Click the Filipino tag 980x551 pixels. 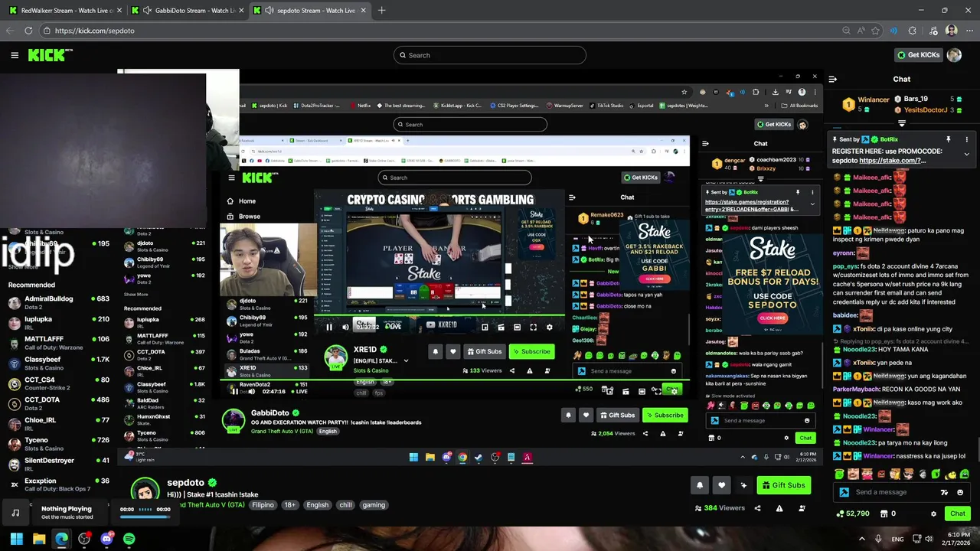263,505
